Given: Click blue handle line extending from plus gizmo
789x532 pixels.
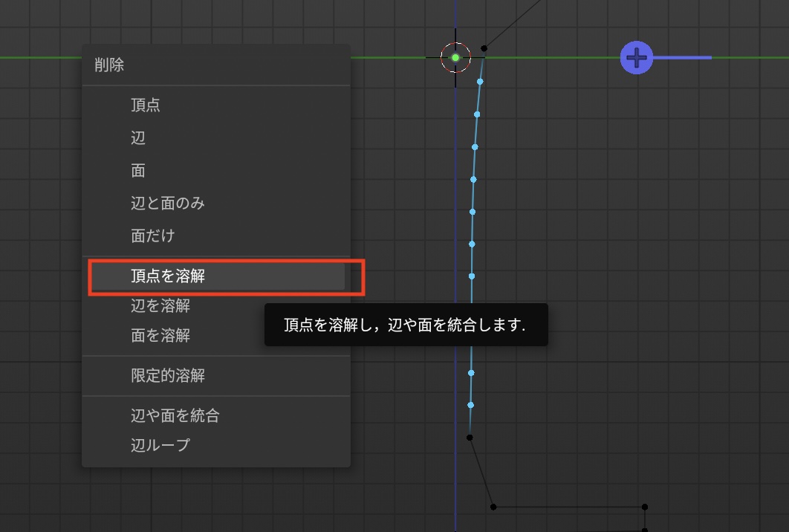Looking at the screenshot, I should pos(682,57).
